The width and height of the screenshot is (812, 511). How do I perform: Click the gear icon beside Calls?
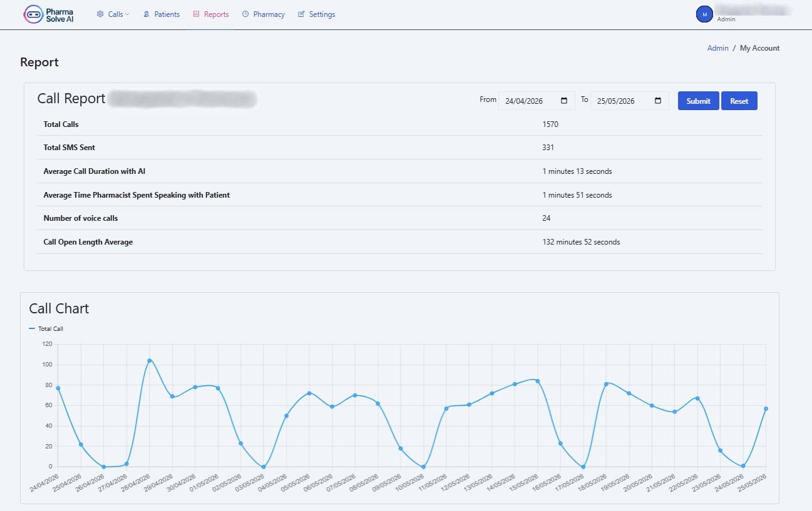pyautogui.click(x=100, y=14)
